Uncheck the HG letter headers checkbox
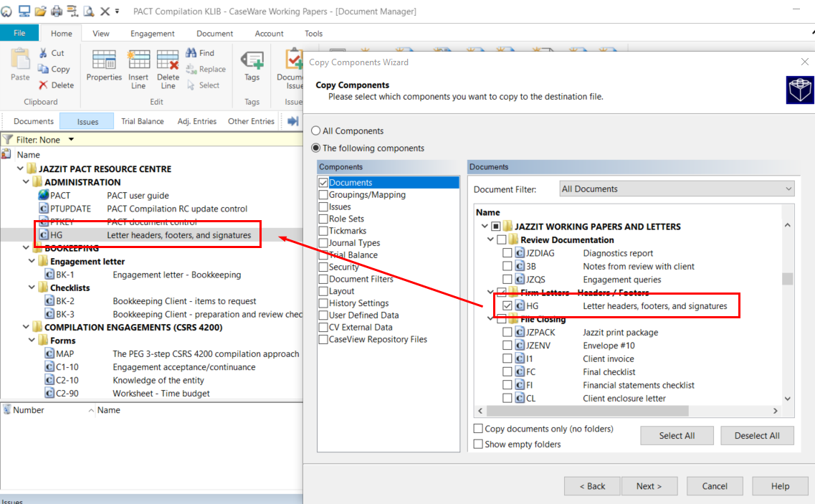 [507, 306]
